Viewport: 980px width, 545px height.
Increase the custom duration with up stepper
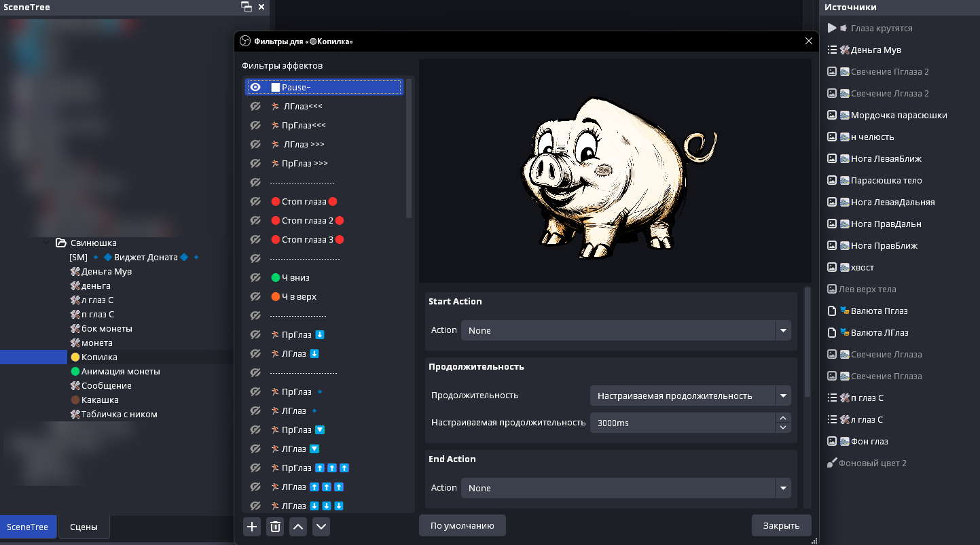[x=783, y=418]
